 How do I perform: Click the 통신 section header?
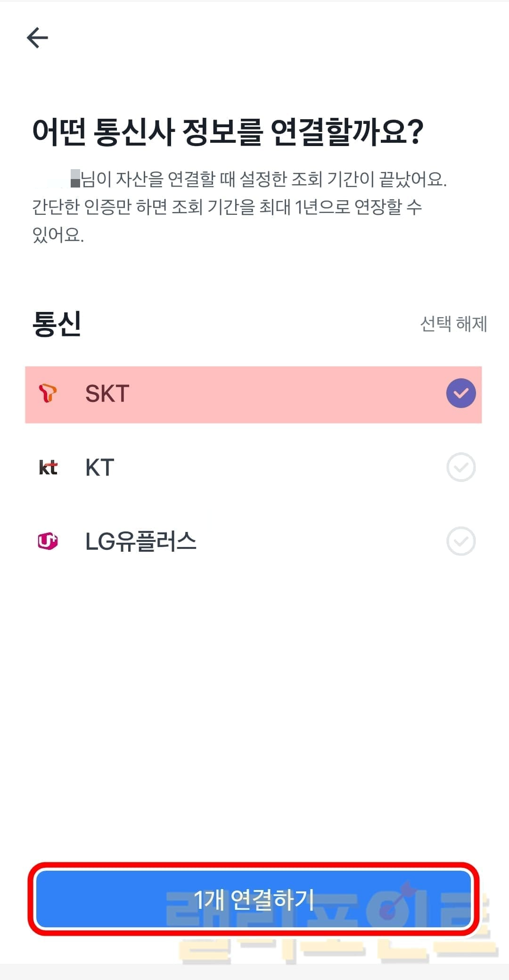[x=57, y=324]
